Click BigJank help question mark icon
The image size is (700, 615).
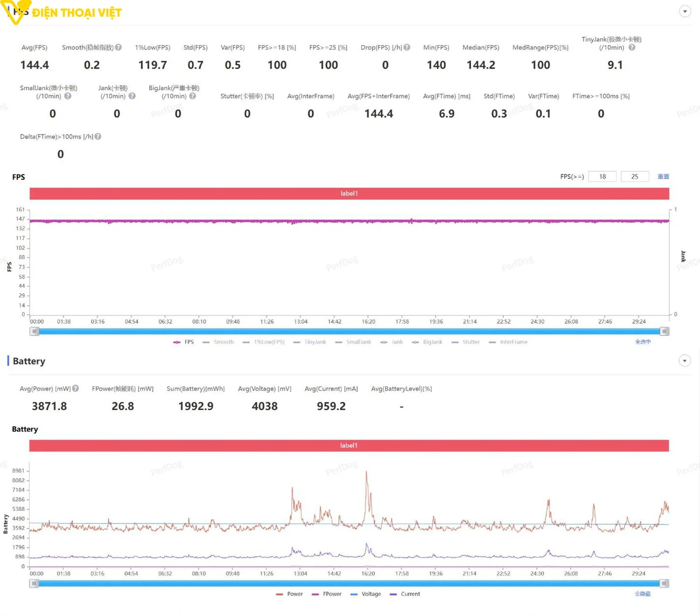point(193,96)
